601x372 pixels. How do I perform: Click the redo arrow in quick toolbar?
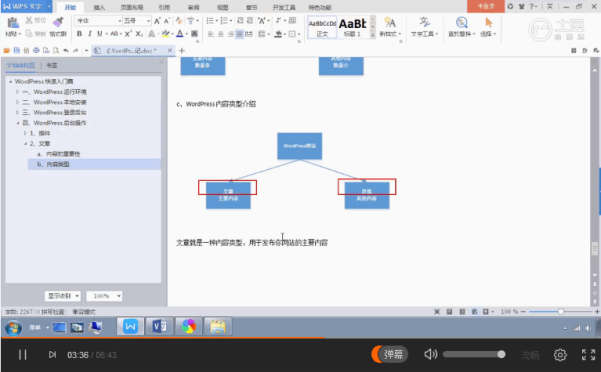tap(76, 51)
